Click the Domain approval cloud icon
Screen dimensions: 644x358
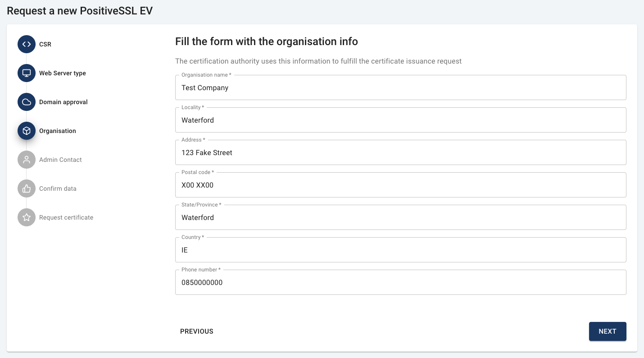(x=27, y=102)
